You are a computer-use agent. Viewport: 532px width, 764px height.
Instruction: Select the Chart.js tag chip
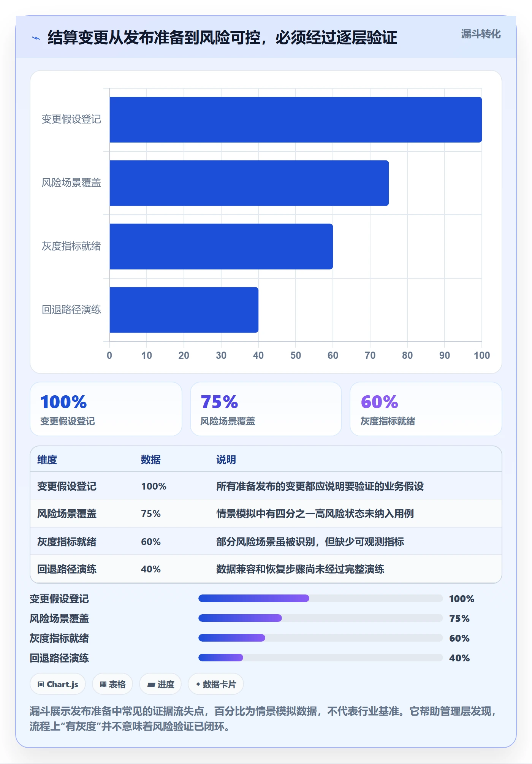click(x=58, y=684)
